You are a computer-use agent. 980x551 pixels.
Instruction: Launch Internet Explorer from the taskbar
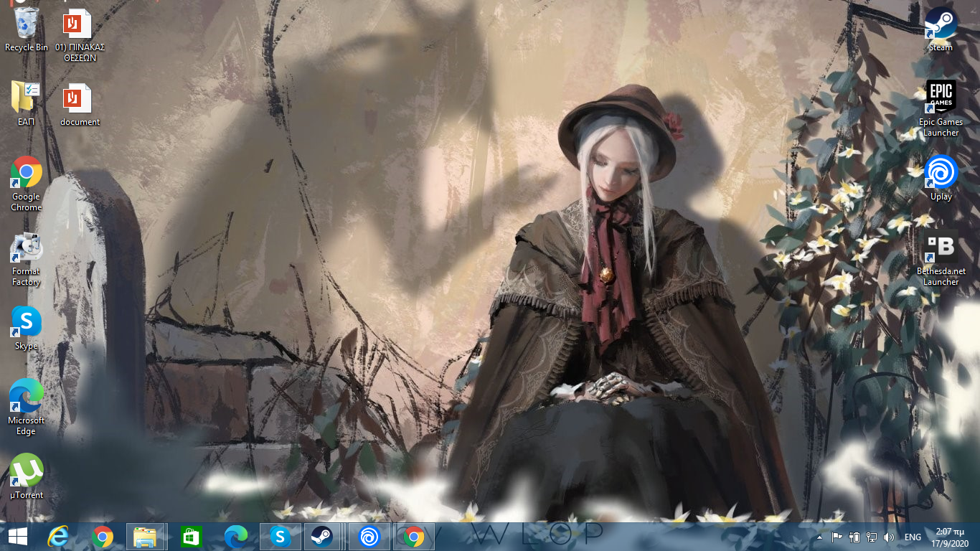[x=58, y=537]
